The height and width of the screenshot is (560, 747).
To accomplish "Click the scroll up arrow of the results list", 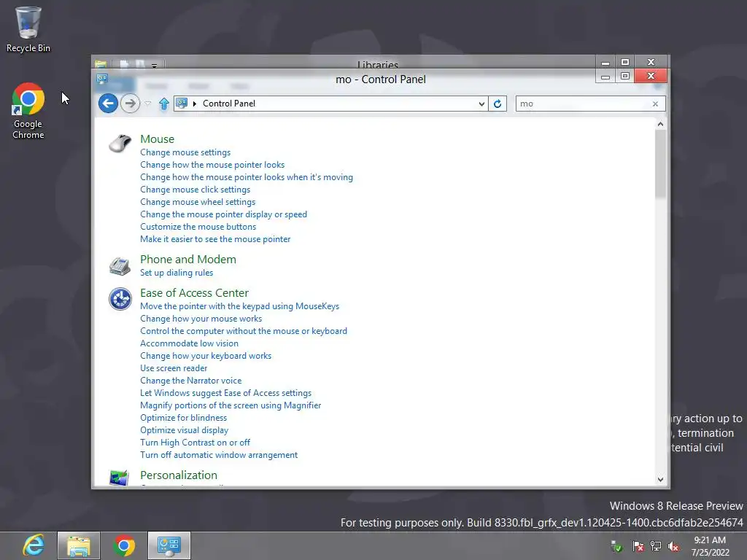I will [660, 124].
